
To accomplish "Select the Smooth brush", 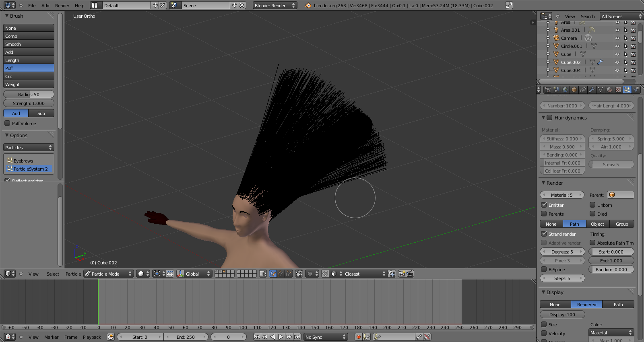I will pos(29,44).
